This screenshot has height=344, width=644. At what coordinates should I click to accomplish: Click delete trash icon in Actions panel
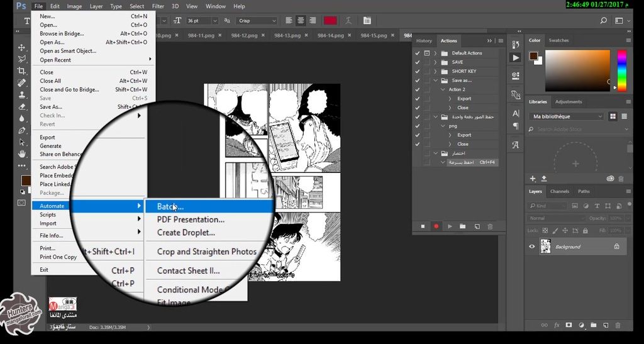pyautogui.click(x=490, y=226)
